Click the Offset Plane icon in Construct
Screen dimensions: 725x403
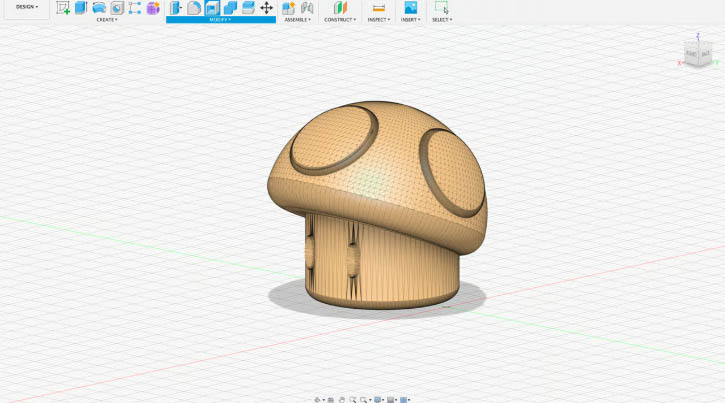coord(340,7)
